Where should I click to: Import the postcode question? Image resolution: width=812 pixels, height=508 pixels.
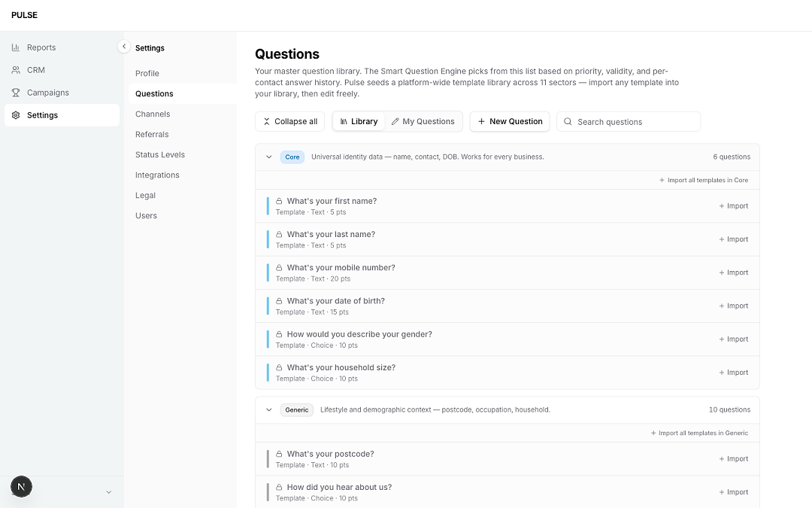click(x=733, y=459)
